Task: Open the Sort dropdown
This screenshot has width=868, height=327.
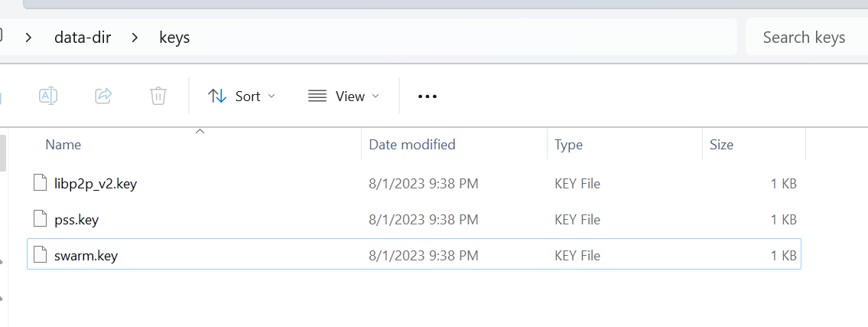Action: coord(242,96)
